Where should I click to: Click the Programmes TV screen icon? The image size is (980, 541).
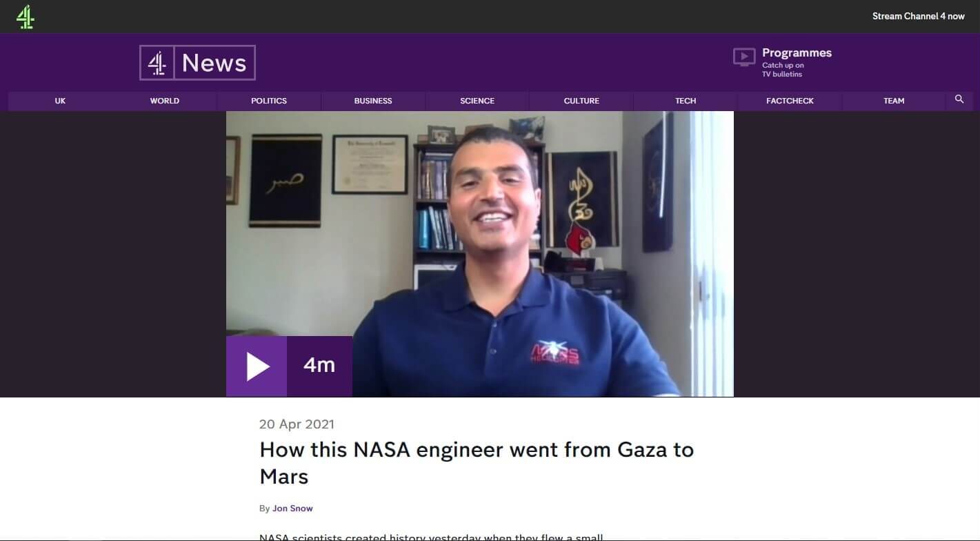pyautogui.click(x=744, y=57)
